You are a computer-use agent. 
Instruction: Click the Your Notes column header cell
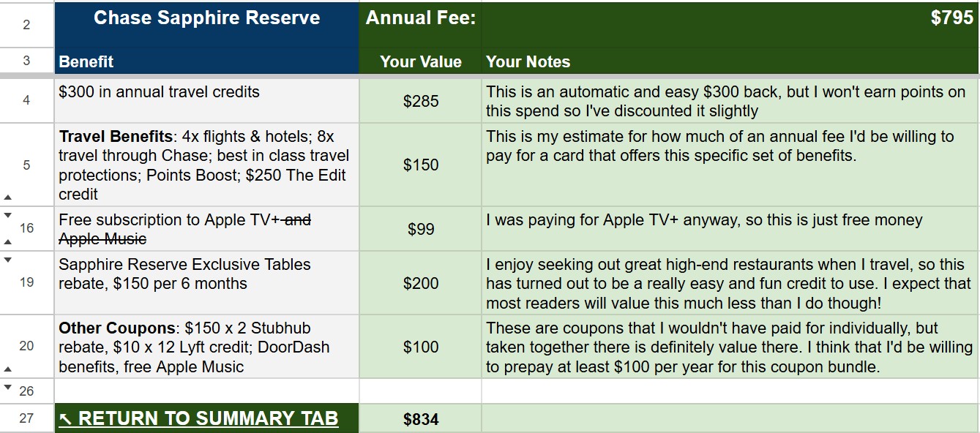(730, 62)
